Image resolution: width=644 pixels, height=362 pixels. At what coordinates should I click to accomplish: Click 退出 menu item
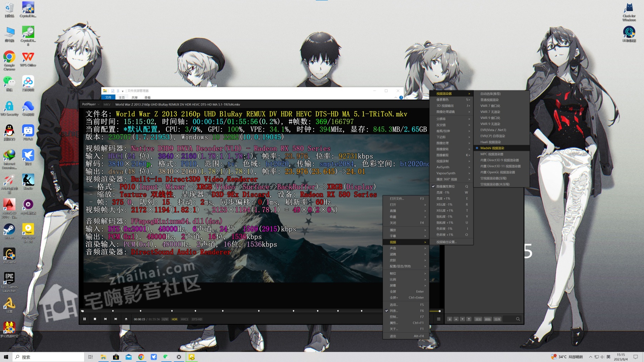[405, 336]
